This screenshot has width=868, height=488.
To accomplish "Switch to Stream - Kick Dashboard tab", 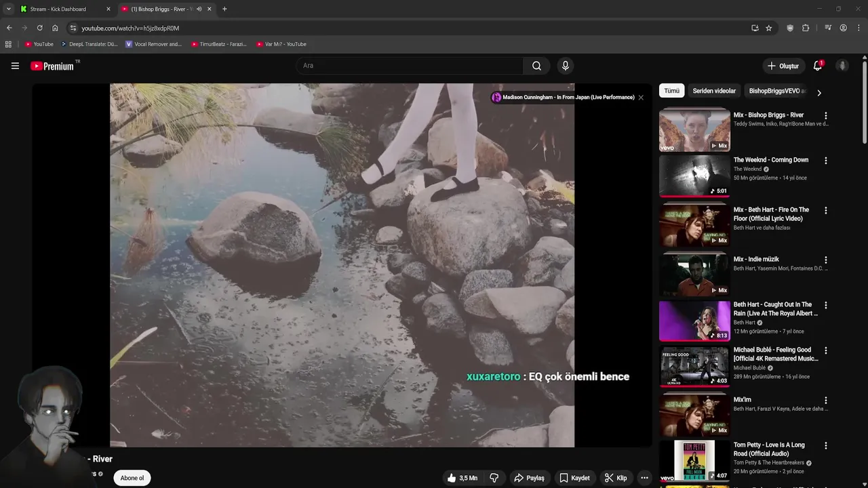I will [66, 9].
